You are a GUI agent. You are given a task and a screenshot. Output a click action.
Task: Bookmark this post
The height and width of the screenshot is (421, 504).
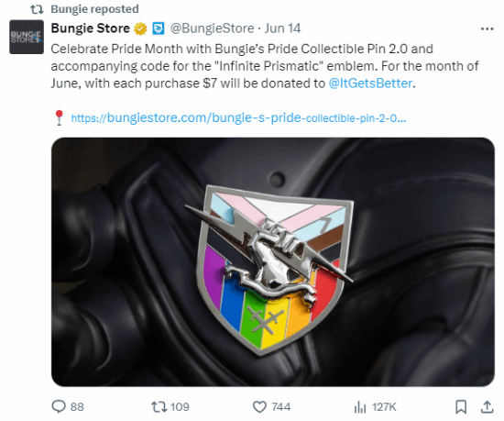pos(461,407)
